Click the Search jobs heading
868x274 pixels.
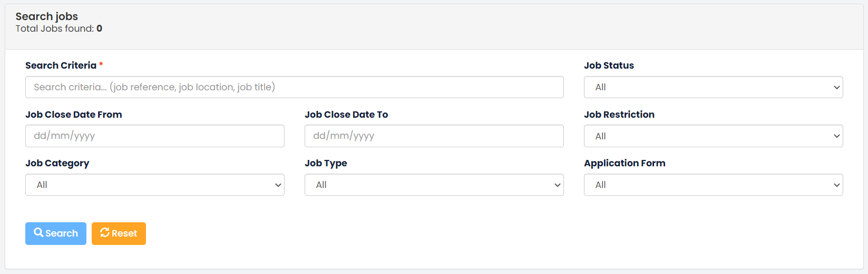pyautogui.click(x=46, y=16)
